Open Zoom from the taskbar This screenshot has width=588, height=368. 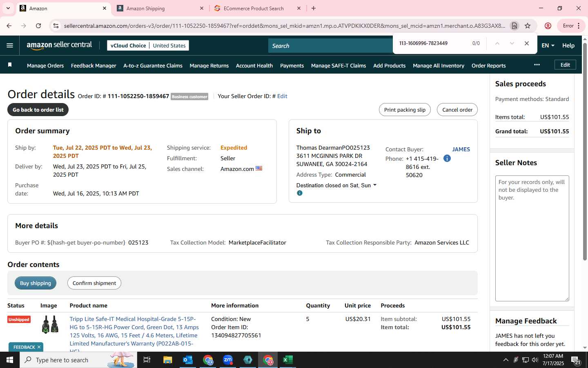228,360
